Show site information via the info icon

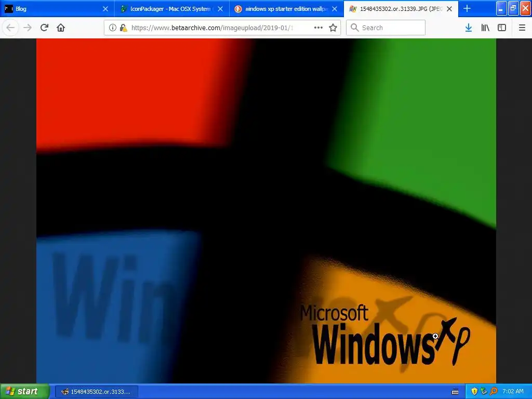pyautogui.click(x=113, y=28)
